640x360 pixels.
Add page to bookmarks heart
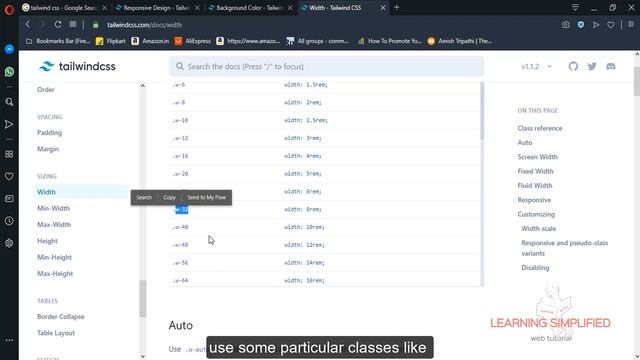click(611, 25)
